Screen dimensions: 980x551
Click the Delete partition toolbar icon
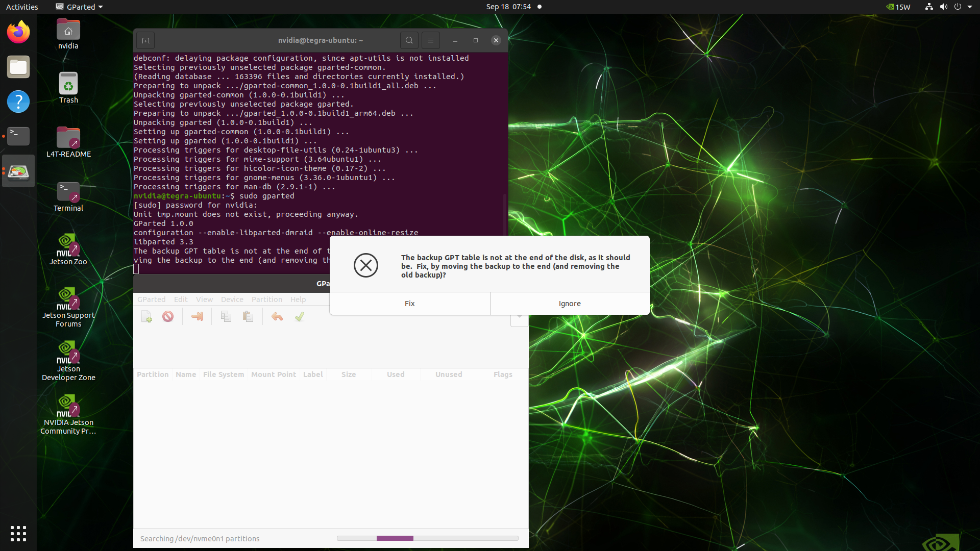tap(168, 317)
